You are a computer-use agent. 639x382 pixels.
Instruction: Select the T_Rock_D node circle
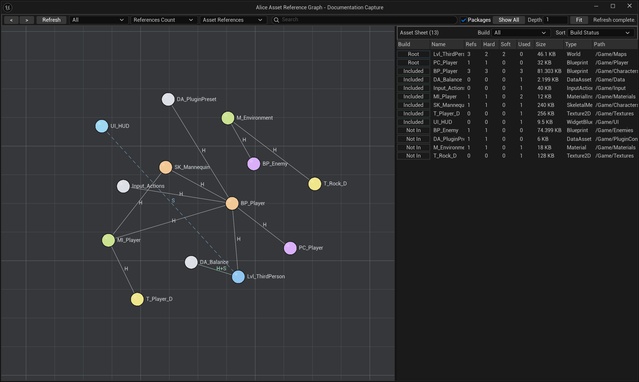(315, 184)
